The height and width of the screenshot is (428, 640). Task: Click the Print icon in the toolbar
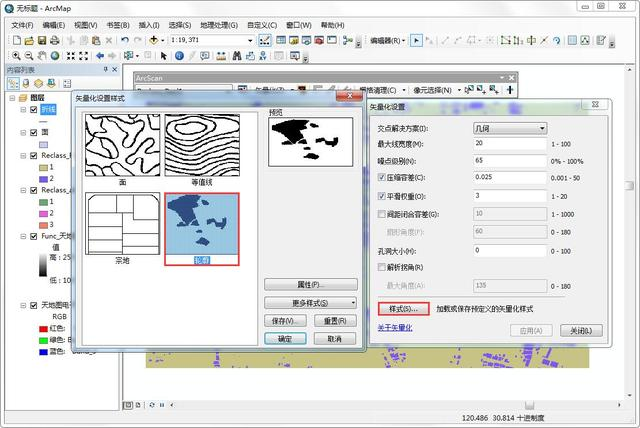tap(54, 40)
